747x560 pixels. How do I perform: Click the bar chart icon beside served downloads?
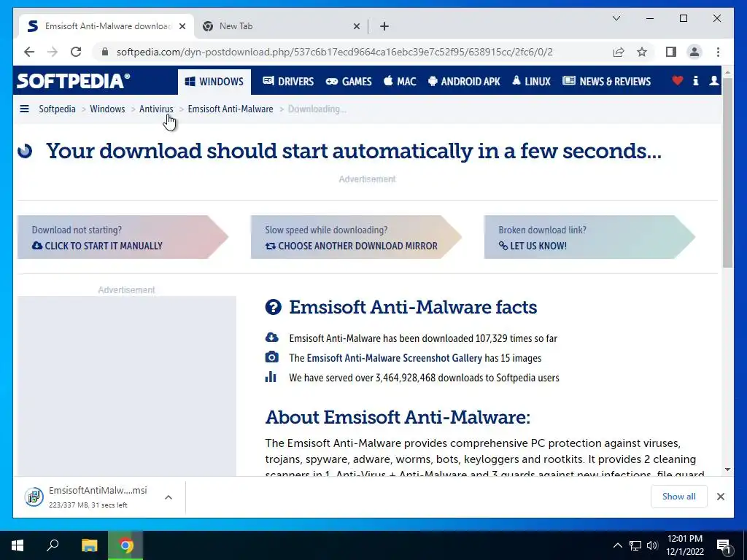[x=271, y=377]
